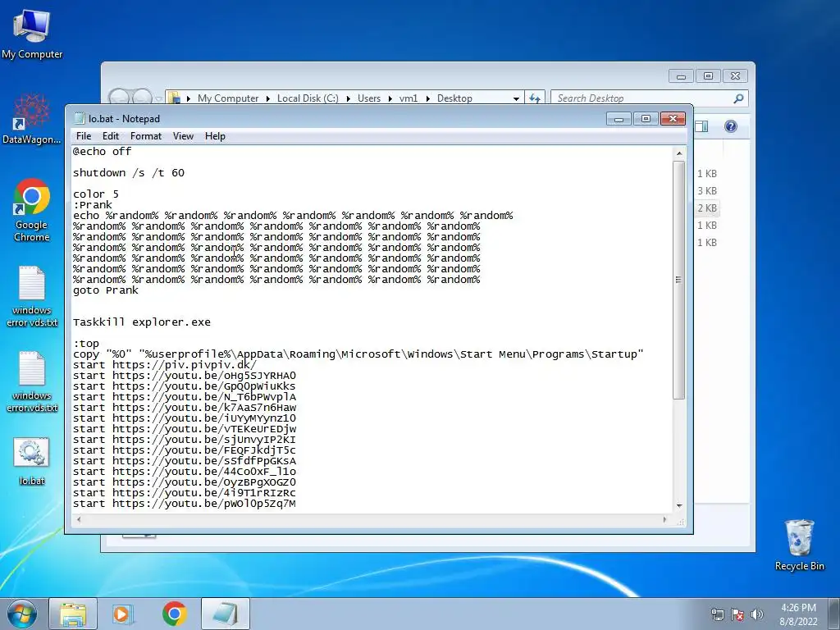Open the Recycle Bin icon
This screenshot has width=840, height=630.
(x=799, y=545)
